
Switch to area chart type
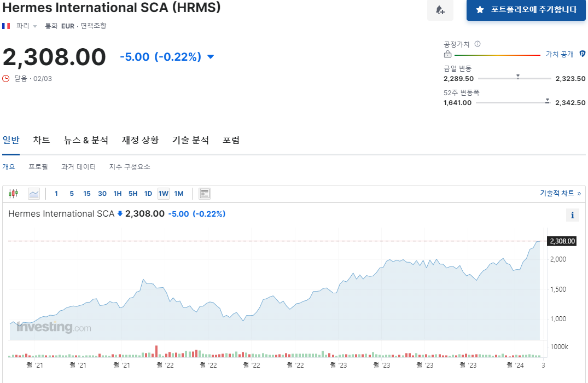click(34, 193)
